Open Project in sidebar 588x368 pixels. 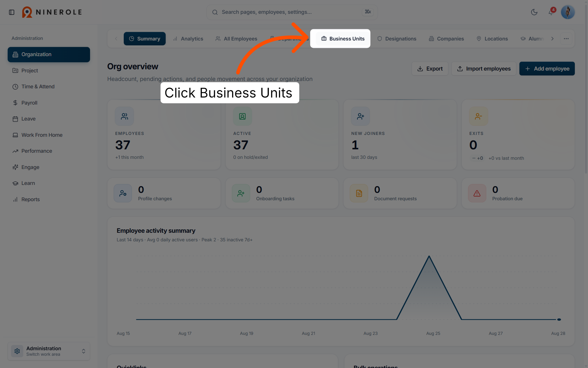coord(49,71)
